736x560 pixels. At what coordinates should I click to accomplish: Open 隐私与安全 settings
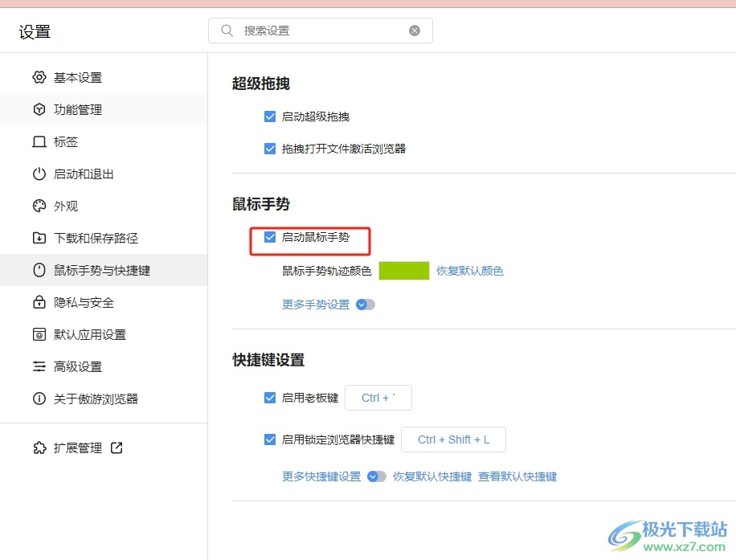(104, 302)
